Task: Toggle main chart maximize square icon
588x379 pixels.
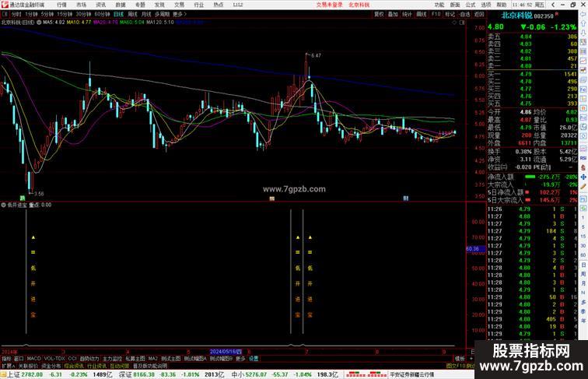Action: click(462, 23)
